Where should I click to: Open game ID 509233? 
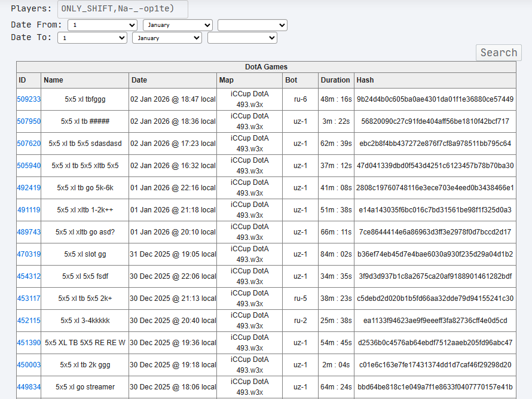[29, 99]
